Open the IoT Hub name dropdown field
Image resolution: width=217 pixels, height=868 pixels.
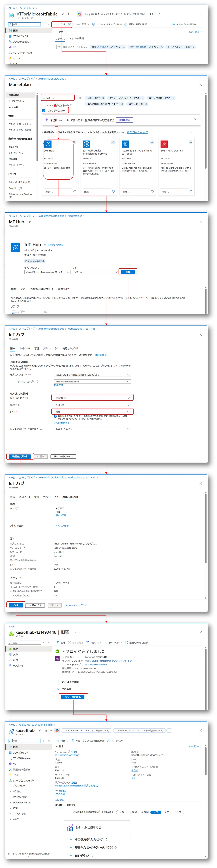[92, 398]
